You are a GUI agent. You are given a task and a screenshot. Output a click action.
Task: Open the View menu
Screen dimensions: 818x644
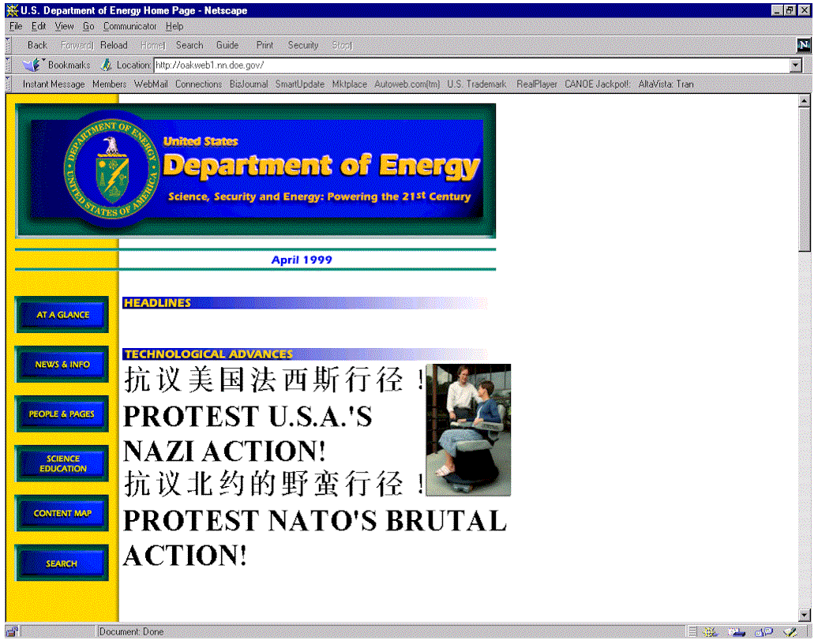click(x=64, y=26)
